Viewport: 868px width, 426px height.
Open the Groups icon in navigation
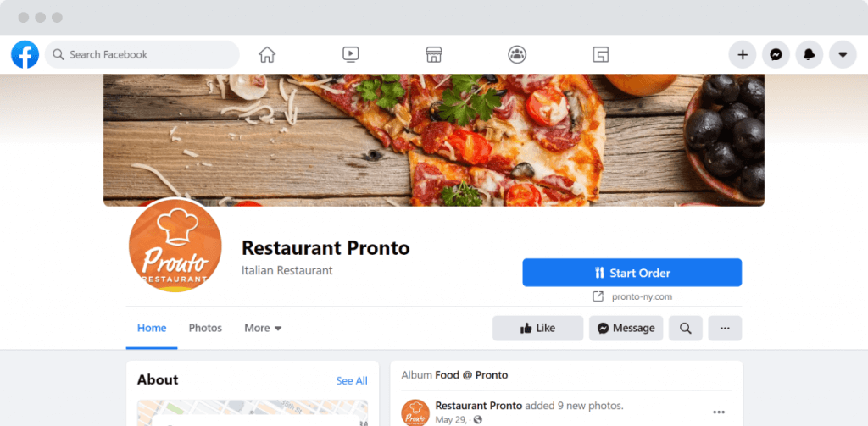point(517,54)
